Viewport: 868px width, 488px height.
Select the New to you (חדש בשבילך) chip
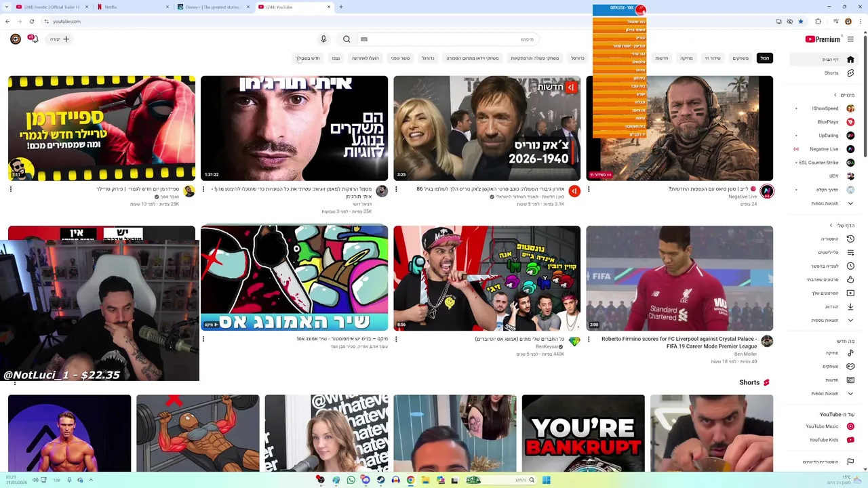point(309,58)
